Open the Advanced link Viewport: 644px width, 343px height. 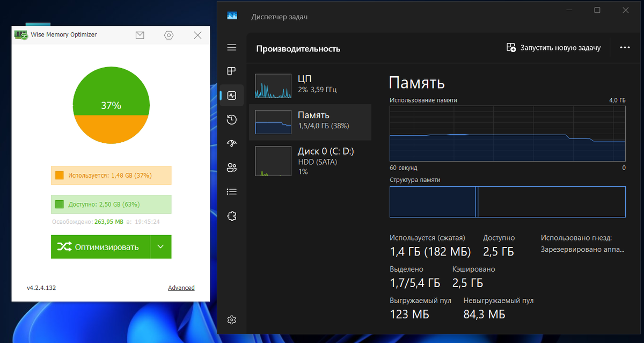tap(181, 288)
